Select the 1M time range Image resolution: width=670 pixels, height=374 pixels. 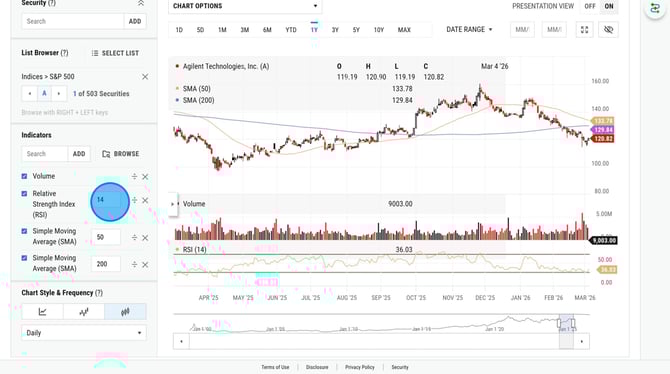click(x=222, y=30)
